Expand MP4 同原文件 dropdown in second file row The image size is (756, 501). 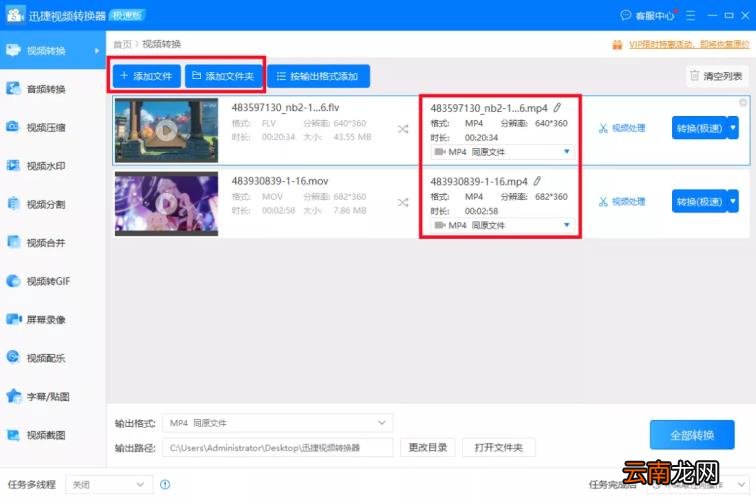[501, 225]
